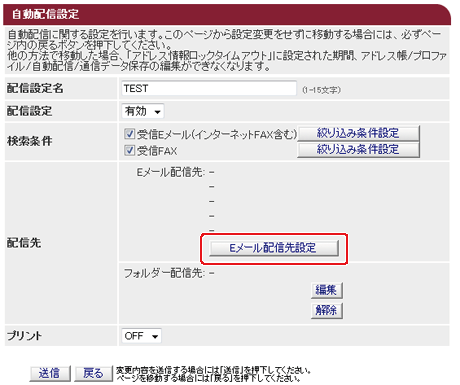Click the Eメール配信先設定 button
Viewport: 460px width, 385px height.
tap(274, 248)
